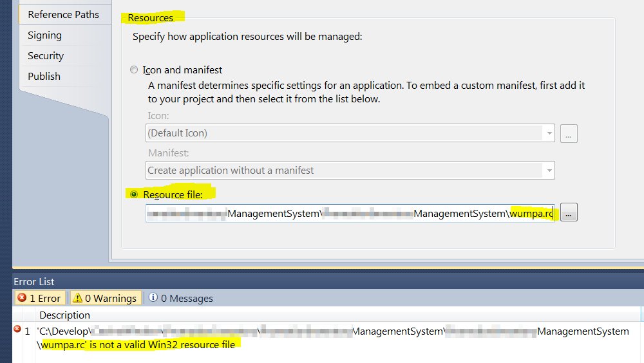Open the Signing tab
This screenshot has height=363, width=644.
[44, 35]
